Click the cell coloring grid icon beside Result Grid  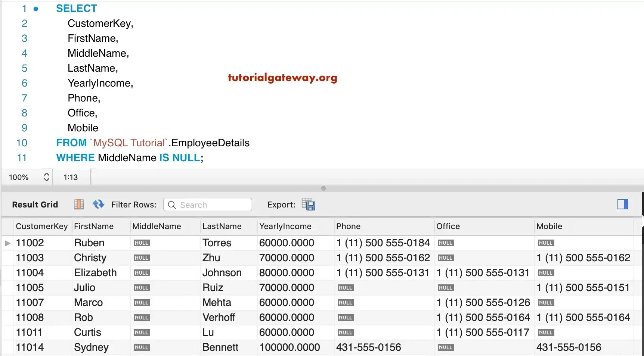[x=78, y=204]
